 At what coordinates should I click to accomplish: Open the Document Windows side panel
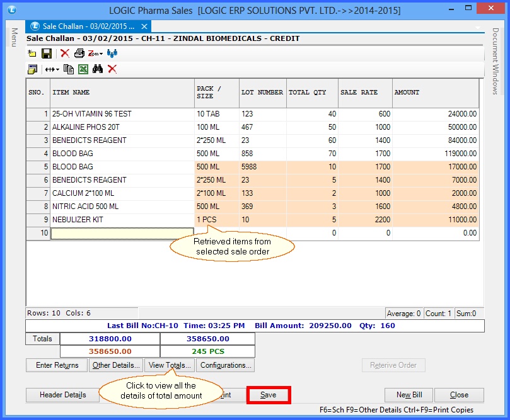point(496,61)
